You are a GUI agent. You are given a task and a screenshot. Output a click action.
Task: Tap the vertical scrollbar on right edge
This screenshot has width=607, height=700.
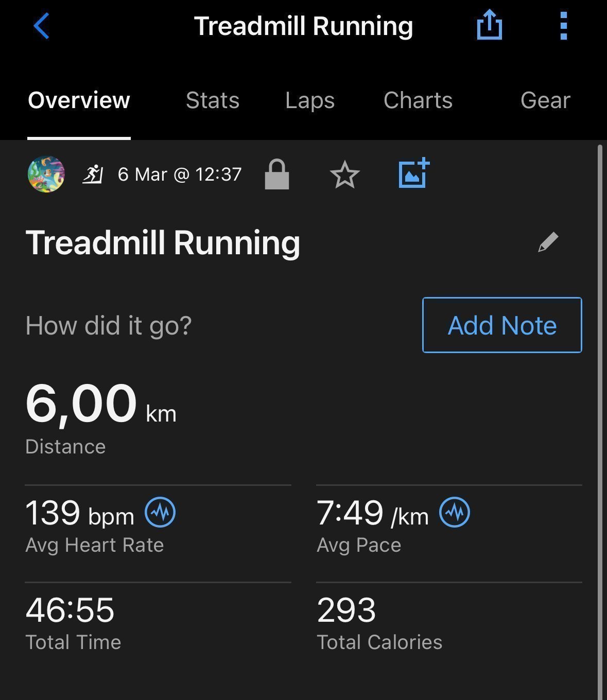[600, 422]
